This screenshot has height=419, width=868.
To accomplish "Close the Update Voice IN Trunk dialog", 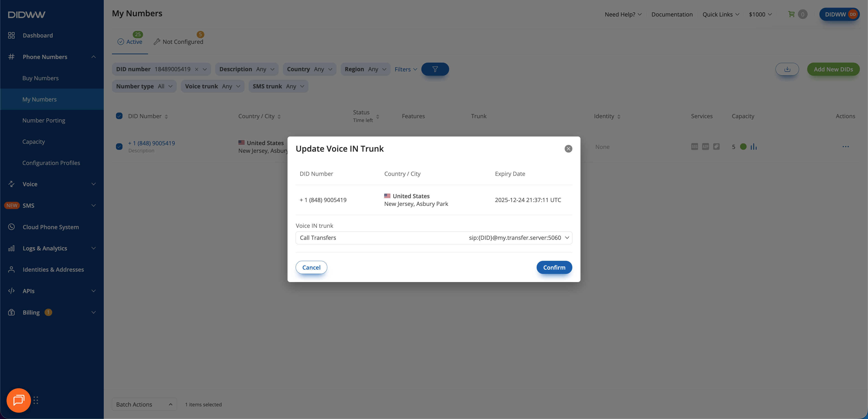I will (x=568, y=148).
